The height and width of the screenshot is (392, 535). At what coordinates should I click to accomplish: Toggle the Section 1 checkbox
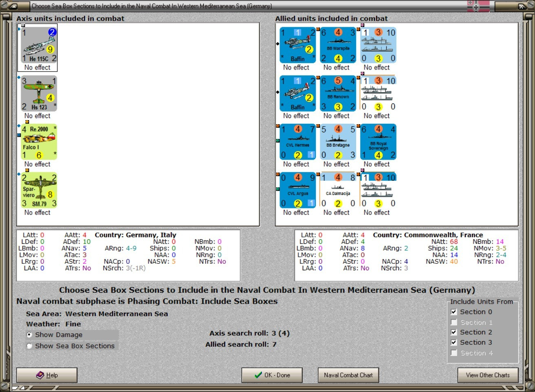[x=454, y=322]
